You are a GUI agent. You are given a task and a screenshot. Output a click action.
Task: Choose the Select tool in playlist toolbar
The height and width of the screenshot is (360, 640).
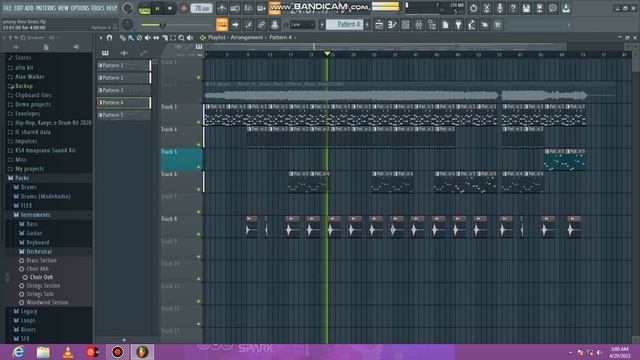[173, 38]
